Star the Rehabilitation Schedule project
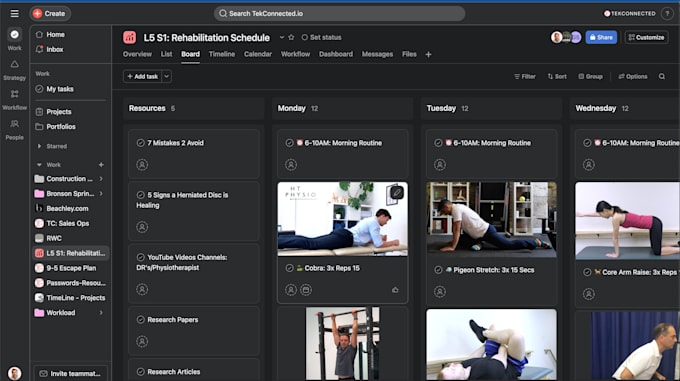 [291, 37]
